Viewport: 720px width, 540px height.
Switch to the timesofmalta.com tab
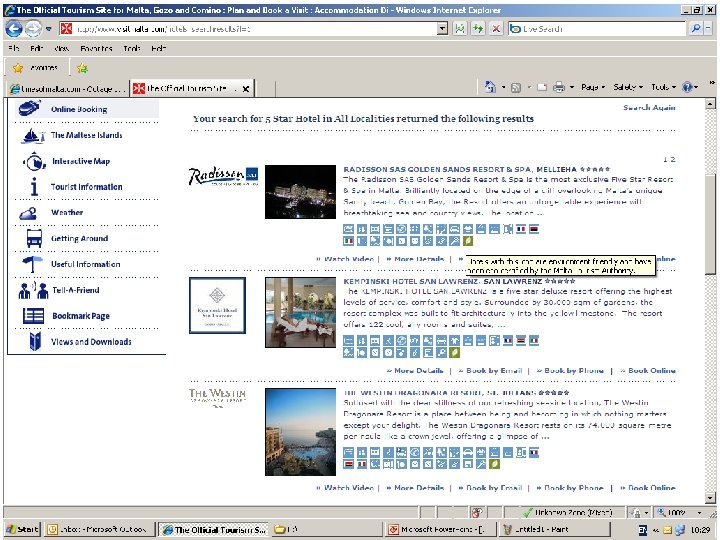tap(68, 89)
